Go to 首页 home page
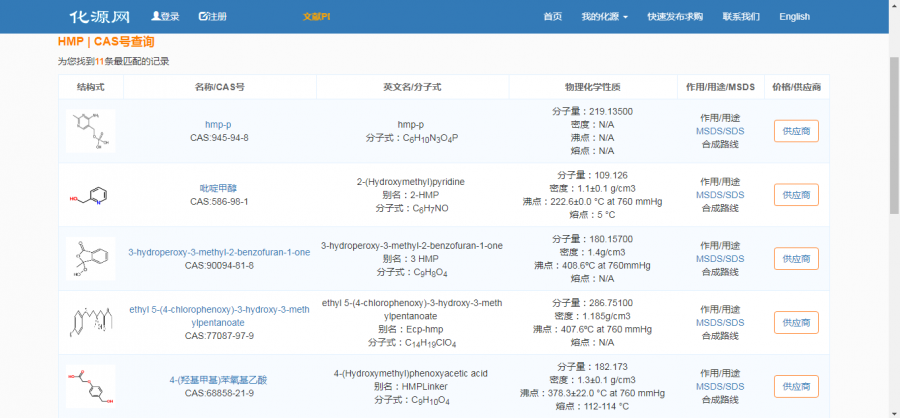This screenshot has width=900, height=418. coord(553,17)
